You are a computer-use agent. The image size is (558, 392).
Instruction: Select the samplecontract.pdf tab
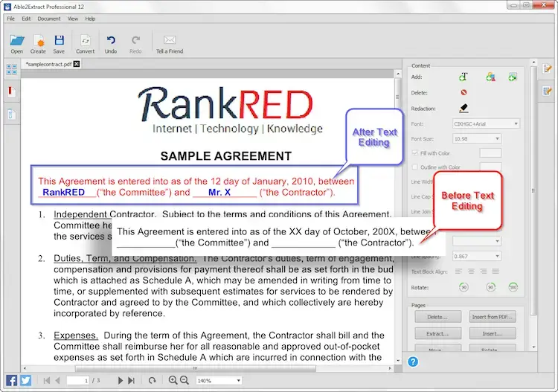point(49,64)
